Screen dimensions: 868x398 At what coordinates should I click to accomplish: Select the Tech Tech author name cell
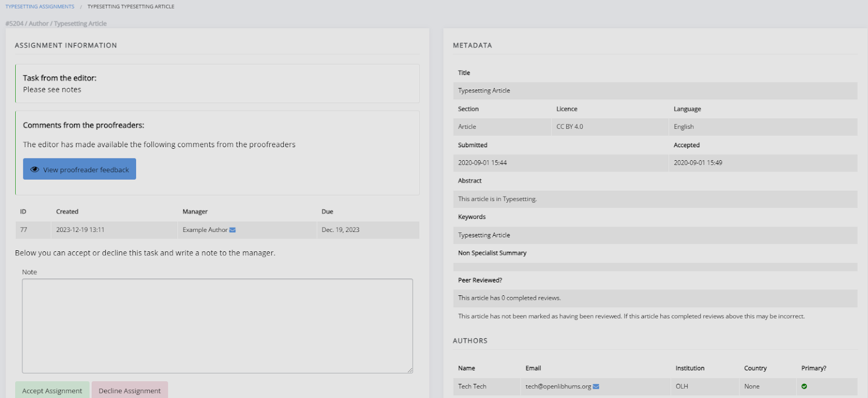pos(472,387)
